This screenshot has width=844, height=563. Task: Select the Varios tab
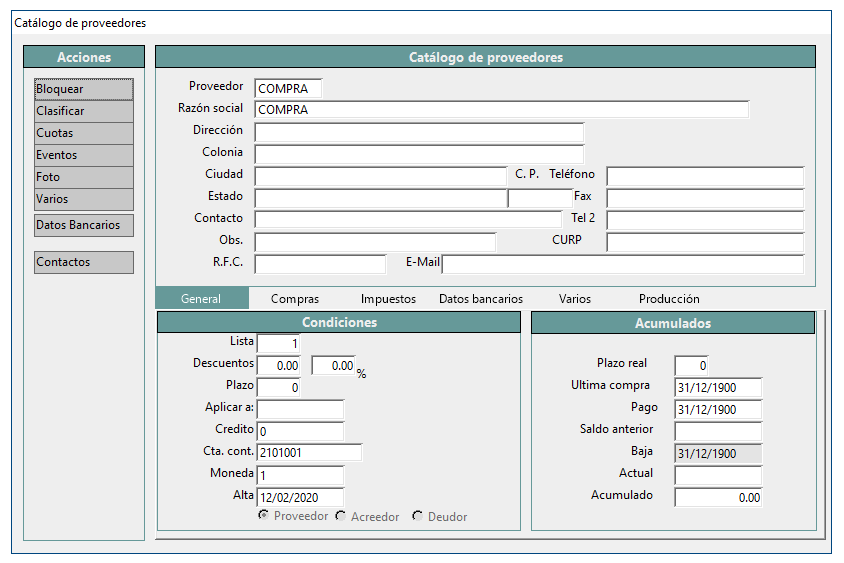(574, 299)
